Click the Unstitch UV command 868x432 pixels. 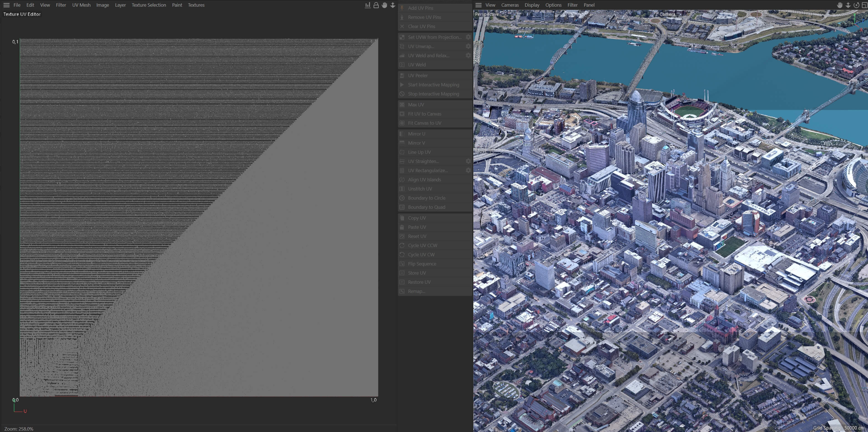click(x=435, y=189)
